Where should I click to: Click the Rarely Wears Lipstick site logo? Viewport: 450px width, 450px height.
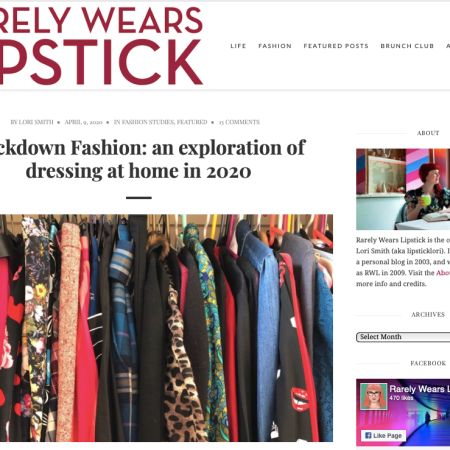click(101, 46)
